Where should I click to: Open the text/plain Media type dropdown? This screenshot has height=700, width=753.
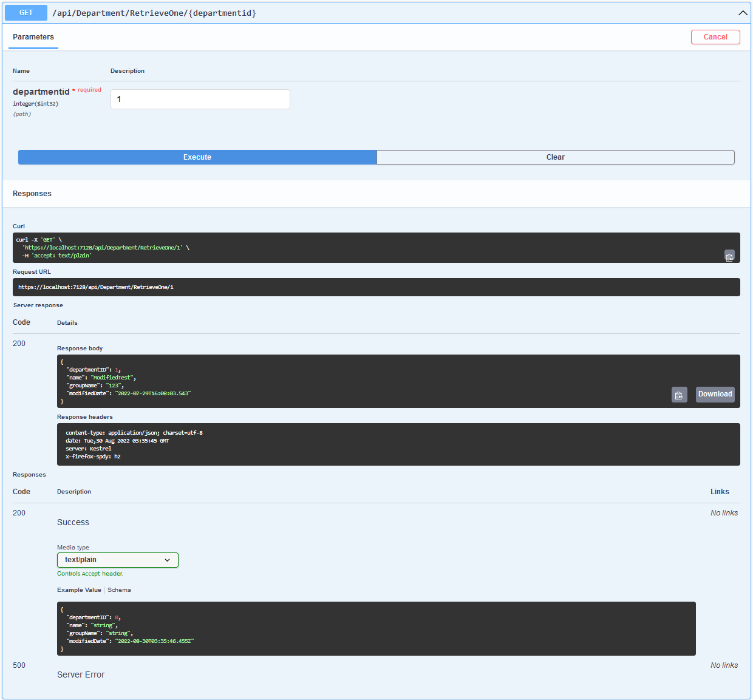118,560
